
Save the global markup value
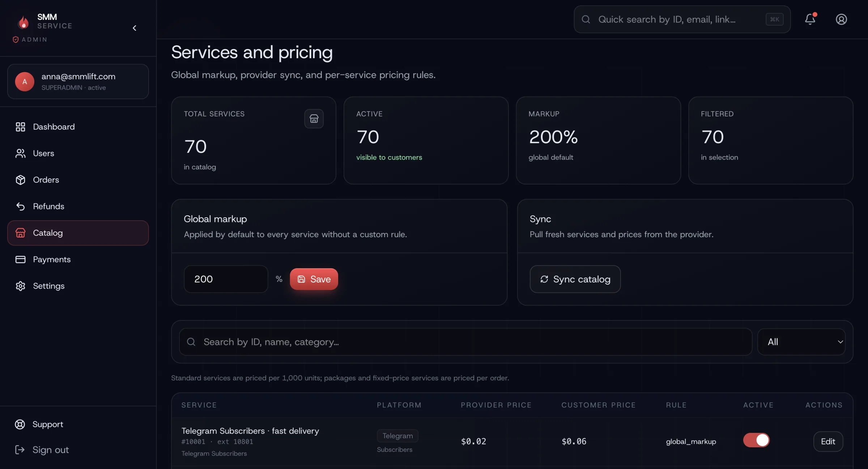[314, 279]
